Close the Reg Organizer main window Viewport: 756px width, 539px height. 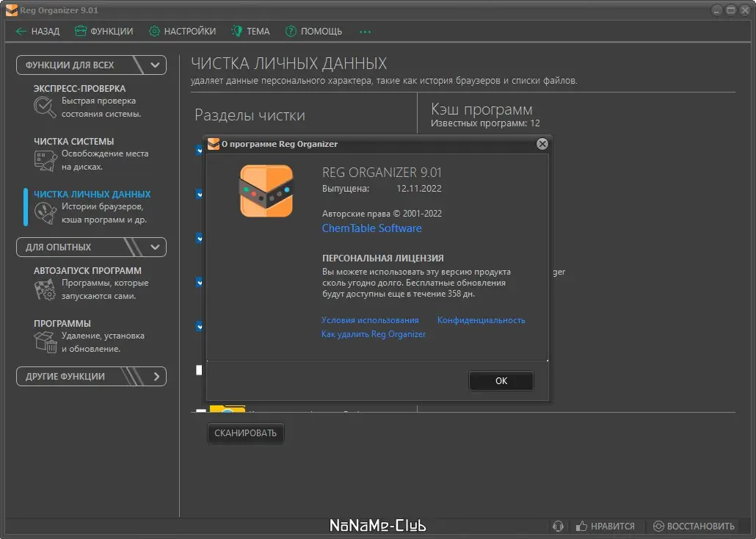pos(746,10)
